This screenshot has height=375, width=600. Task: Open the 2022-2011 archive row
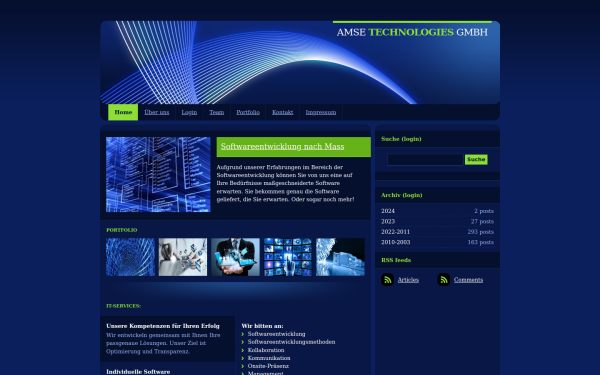pyautogui.click(x=437, y=232)
